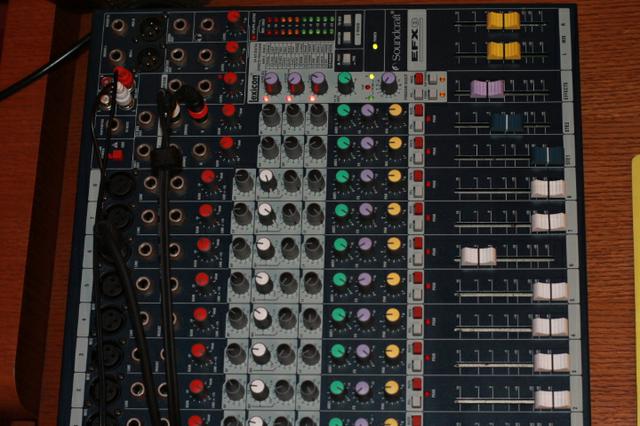The height and width of the screenshot is (426, 640).
Task: Click the purple knob below the power LED
Action: [x=388, y=84]
